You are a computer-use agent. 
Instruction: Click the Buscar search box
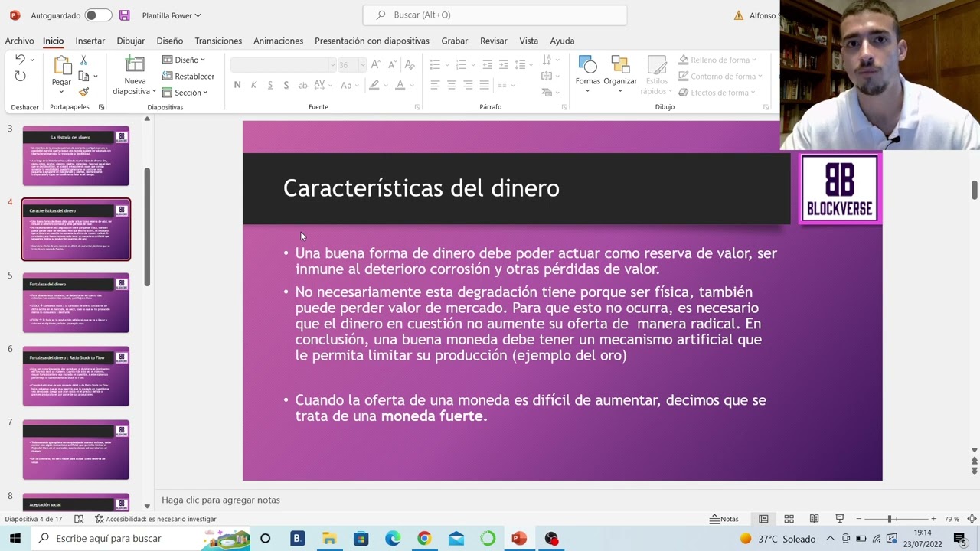495,15
